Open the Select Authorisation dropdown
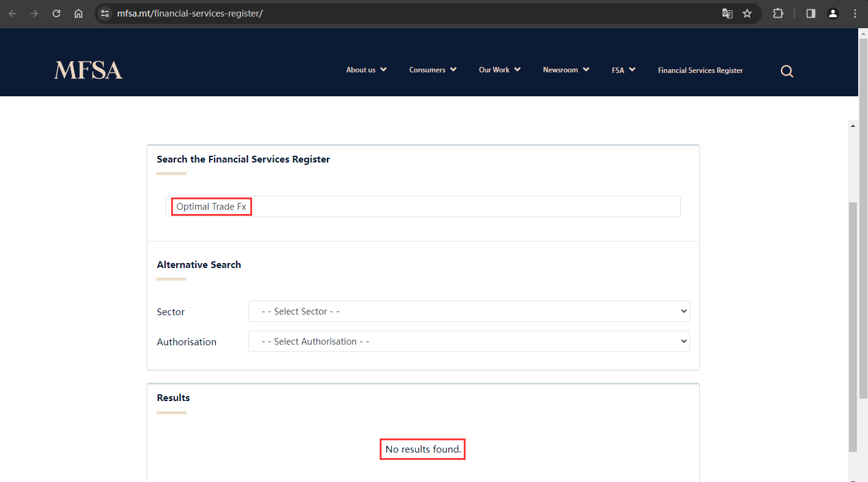Image resolution: width=868 pixels, height=482 pixels. [x=469, y=342]
